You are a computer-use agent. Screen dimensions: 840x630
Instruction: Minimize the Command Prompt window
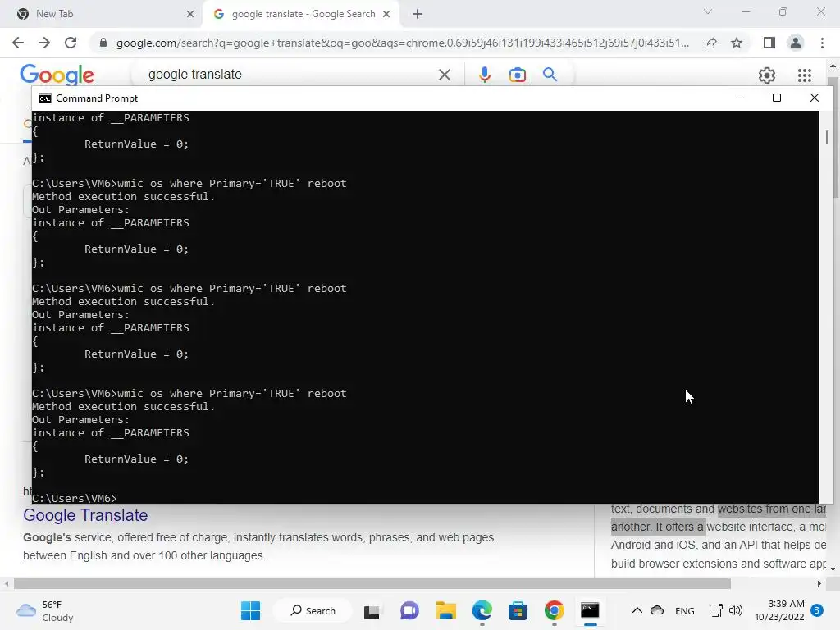[740, 98]
